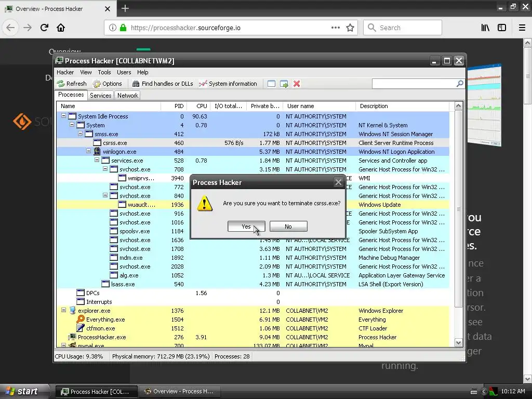Select the wuauclt process row
Viewport: 532px width, 399px height.
tap(253, 205)
